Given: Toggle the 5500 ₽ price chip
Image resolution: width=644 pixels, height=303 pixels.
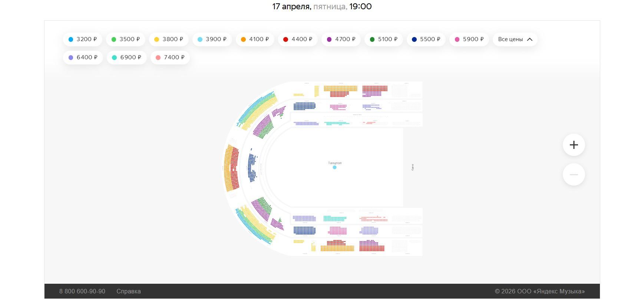Looking at the screenshot, I should [x=426, y=39].
